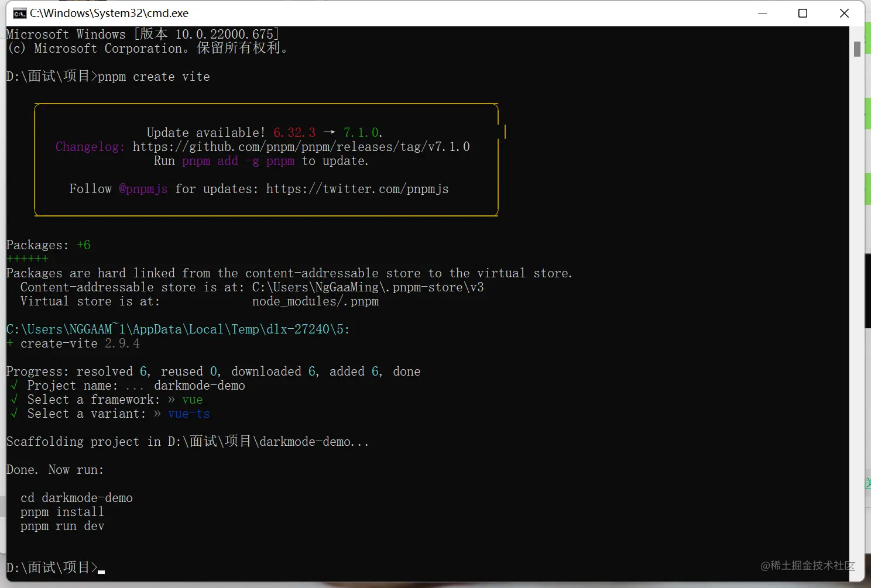Click the command prompt input cursor line
The width and height of the screenshot is (871, 588).
point(56,568)
